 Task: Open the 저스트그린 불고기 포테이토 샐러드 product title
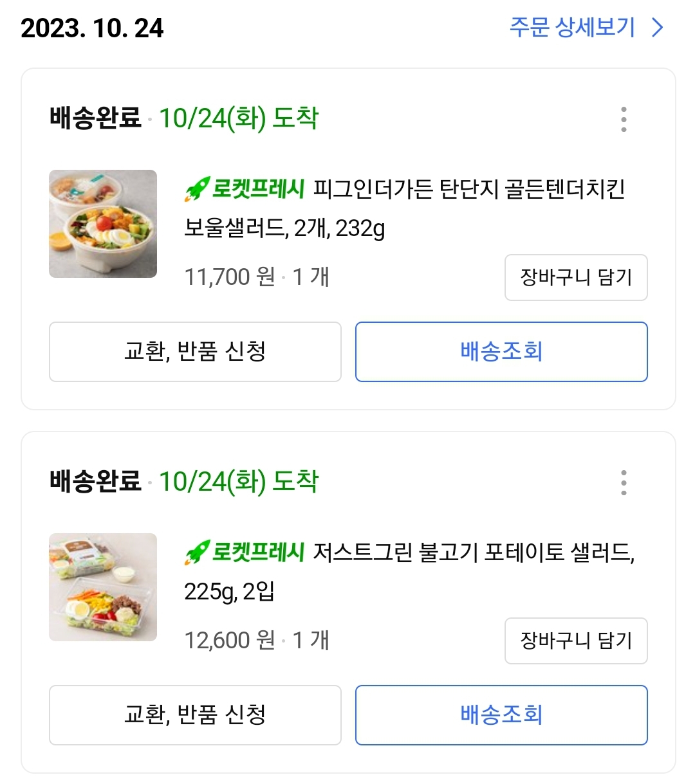473,553
